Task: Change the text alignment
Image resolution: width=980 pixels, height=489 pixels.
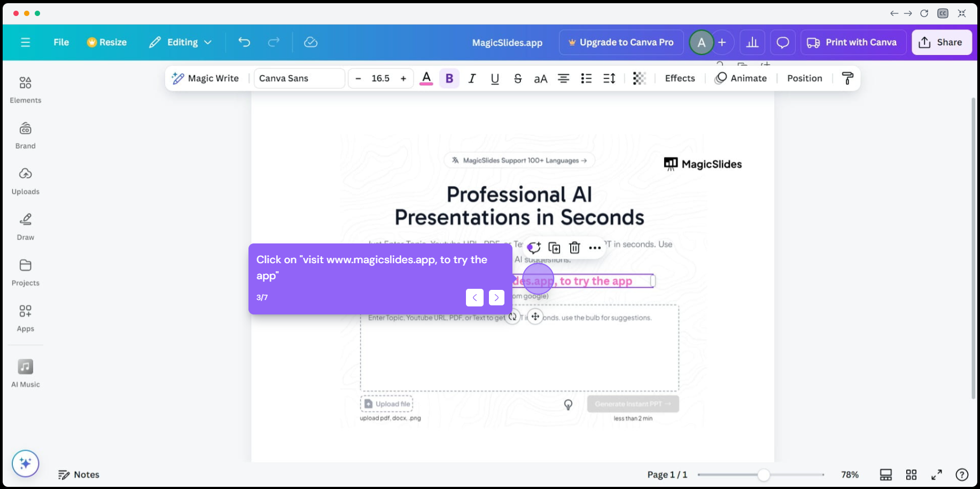Action: (x=563, y=78)
